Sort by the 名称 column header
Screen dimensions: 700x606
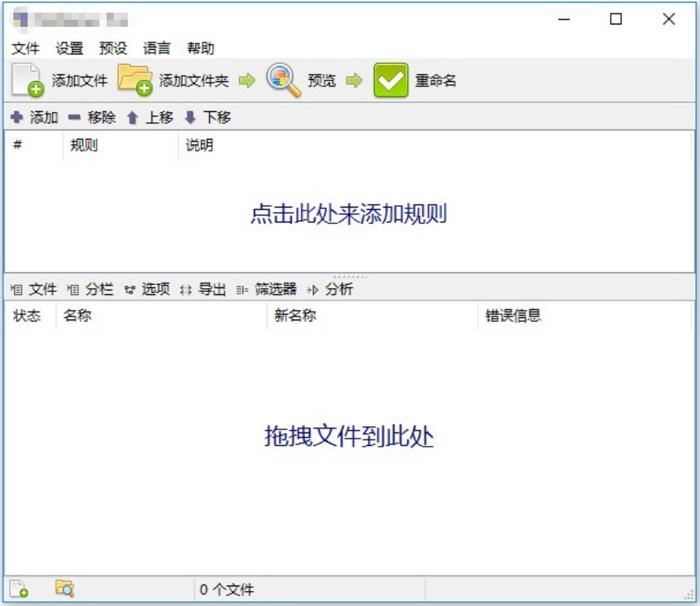pos(162,316)
